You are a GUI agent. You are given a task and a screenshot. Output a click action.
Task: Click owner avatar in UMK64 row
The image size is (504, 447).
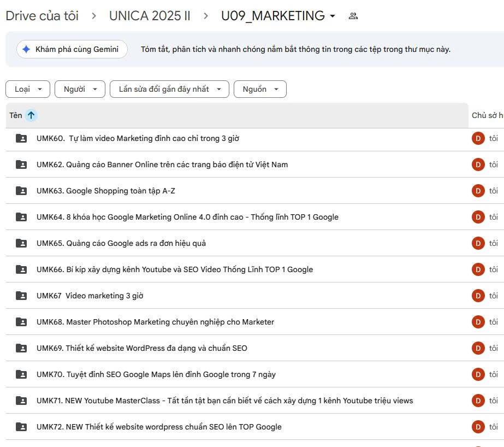(x=478, y=217)
